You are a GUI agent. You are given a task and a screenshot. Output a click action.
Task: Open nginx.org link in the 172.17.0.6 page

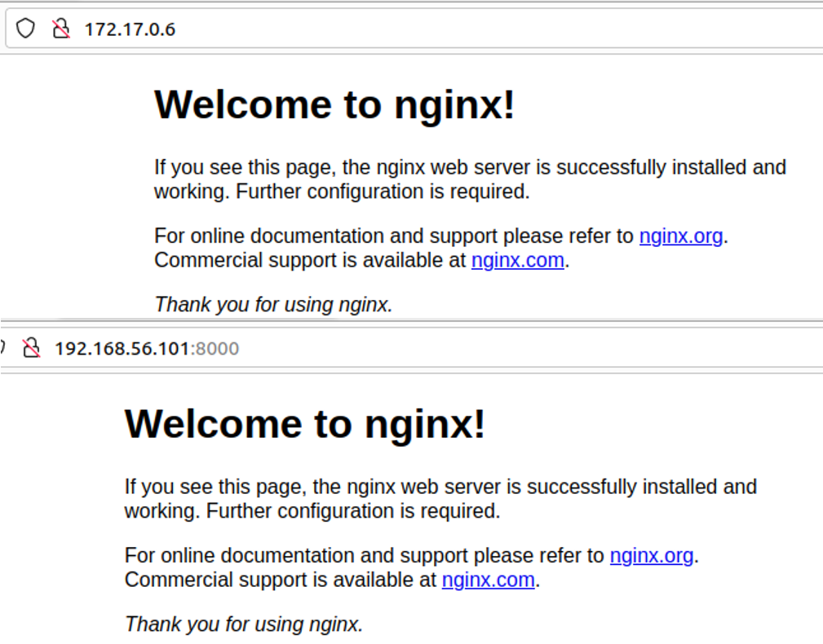(x=681, y=236)
